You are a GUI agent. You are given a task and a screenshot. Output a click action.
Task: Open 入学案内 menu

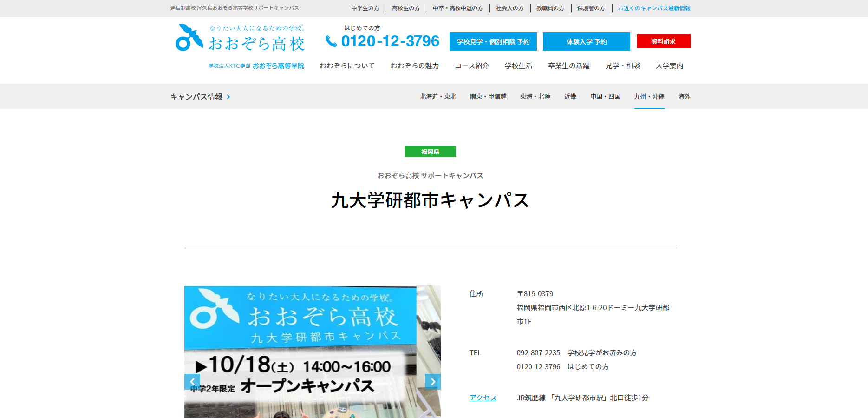coord(670,66)
